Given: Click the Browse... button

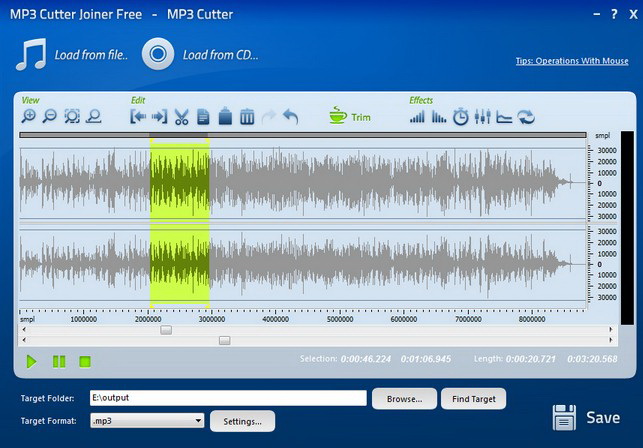Looking at the screenshot, I should (404, 399).
